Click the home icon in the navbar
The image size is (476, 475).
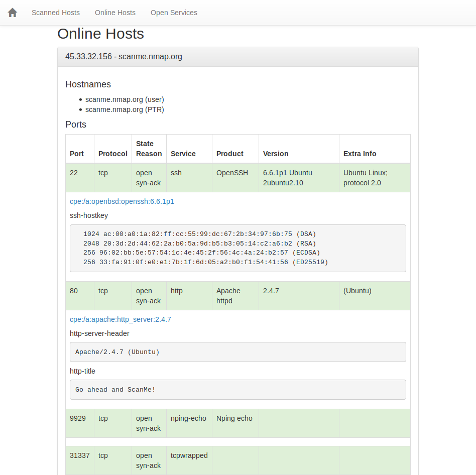pos(12,12)
